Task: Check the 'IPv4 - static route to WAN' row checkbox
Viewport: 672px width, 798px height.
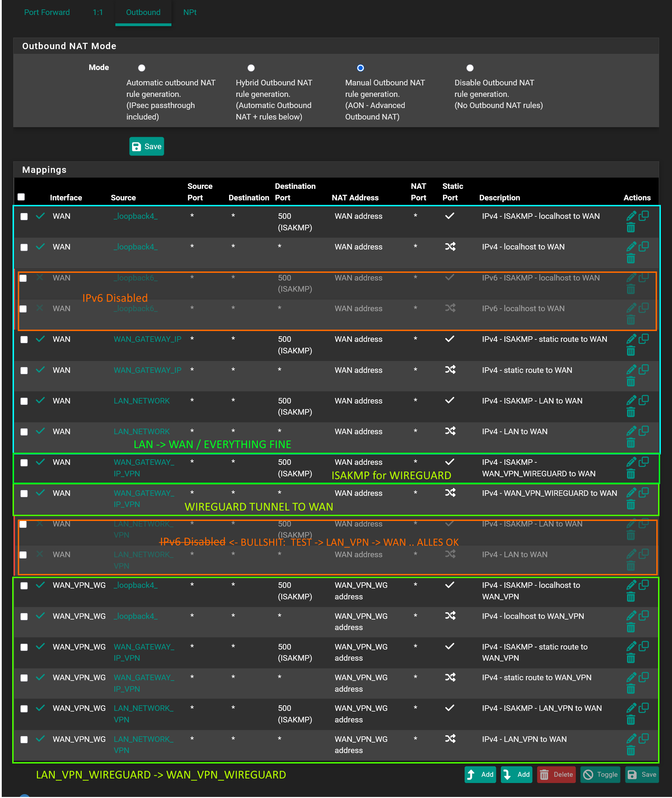Action: (24, 370)
